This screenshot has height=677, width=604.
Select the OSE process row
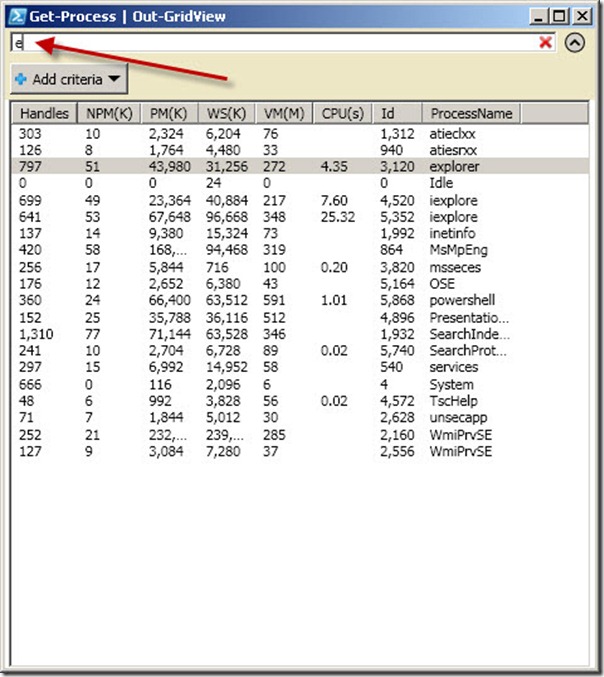[x=300, y=284]
